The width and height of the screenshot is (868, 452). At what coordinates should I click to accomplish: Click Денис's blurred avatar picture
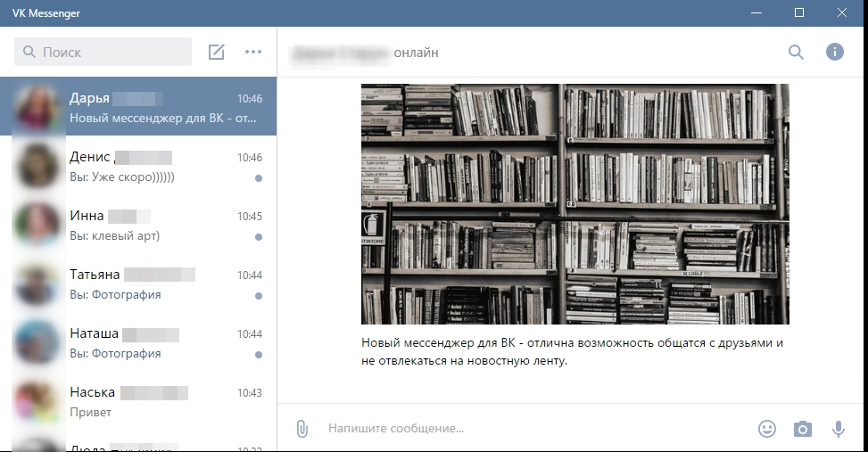[x=37, y=167]
